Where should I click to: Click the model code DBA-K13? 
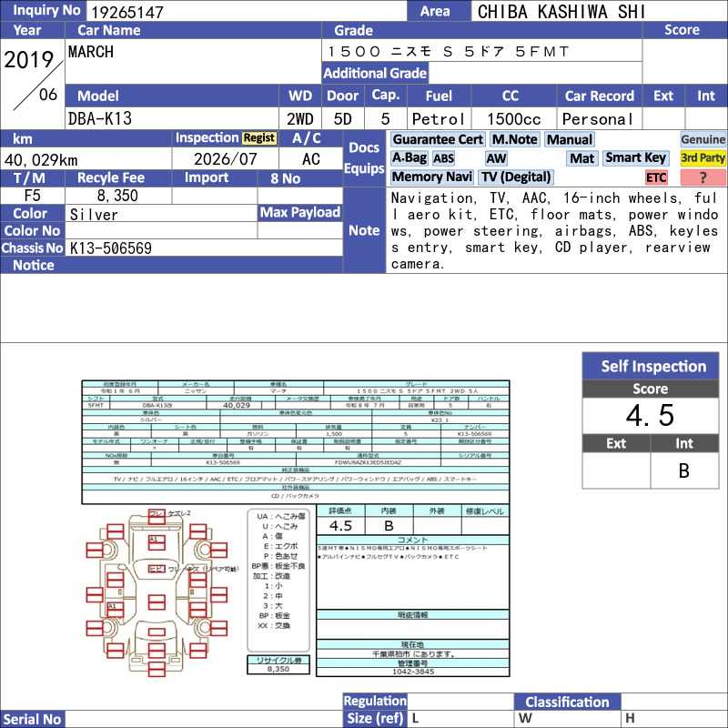click(100, 119)
